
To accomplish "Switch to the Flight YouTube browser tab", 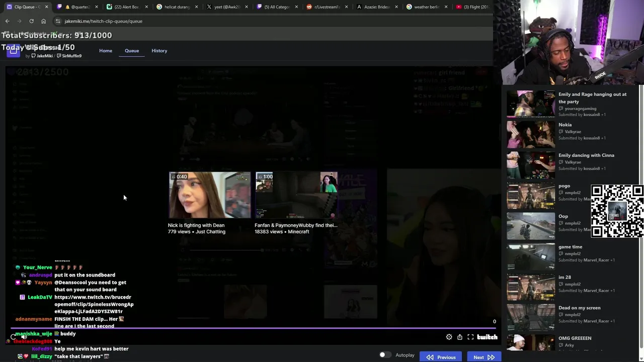I will [473, 7].
